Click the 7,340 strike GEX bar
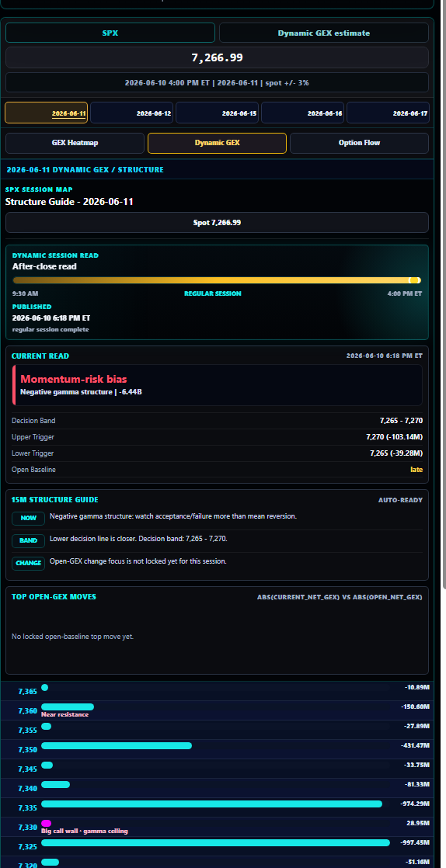This screenshot has height=868, width=446. (x=55, y=784)
